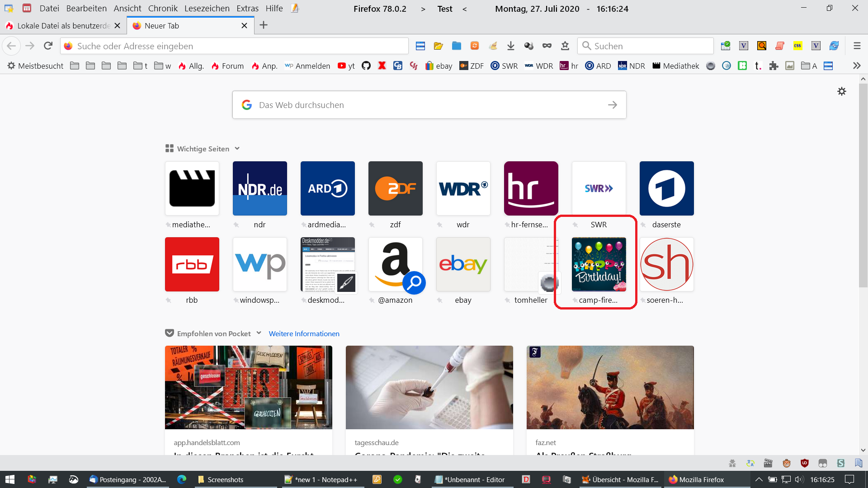Click the puzzle-piece add-ons bookmark icon
Image resolution: width=868 pixels, height=488 pixels.
pos(774,66)
